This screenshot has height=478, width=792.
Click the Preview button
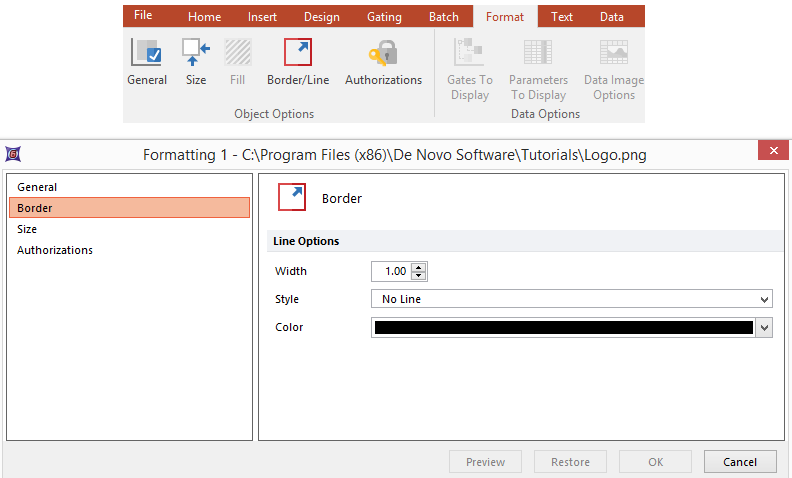[486, 462]
